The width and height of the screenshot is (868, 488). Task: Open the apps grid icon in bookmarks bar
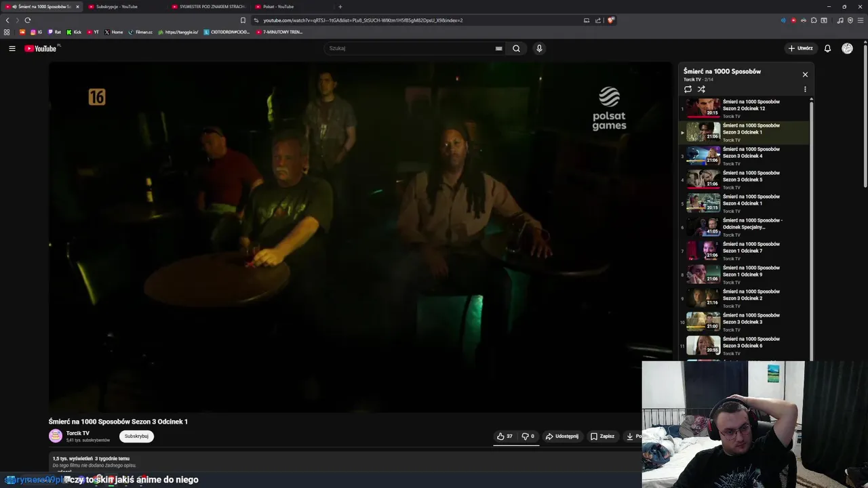7,32
